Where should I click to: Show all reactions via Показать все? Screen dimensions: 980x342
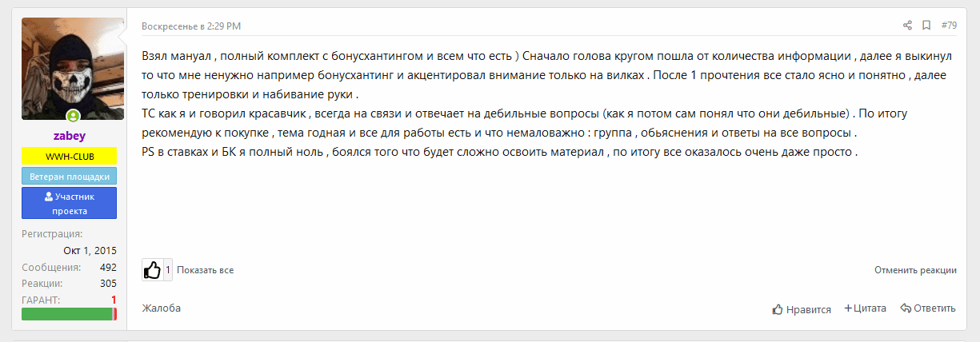(206, 270)
